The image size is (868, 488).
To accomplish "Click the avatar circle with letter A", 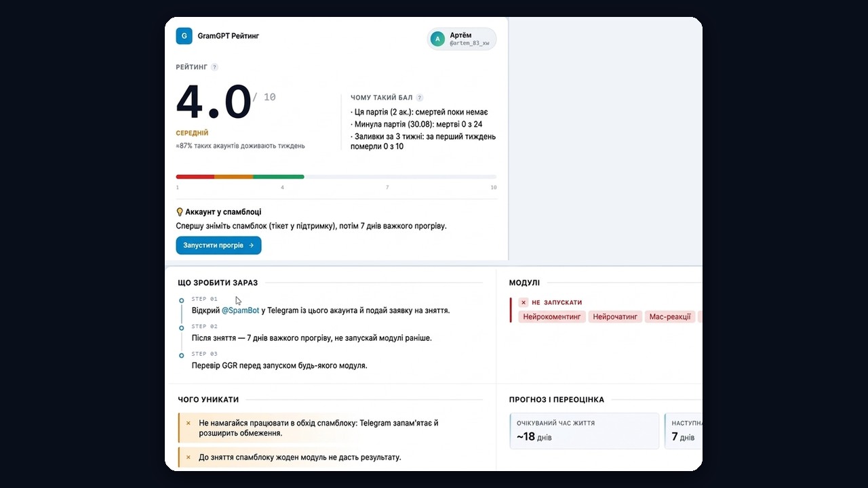I will (x=437, y=39).
